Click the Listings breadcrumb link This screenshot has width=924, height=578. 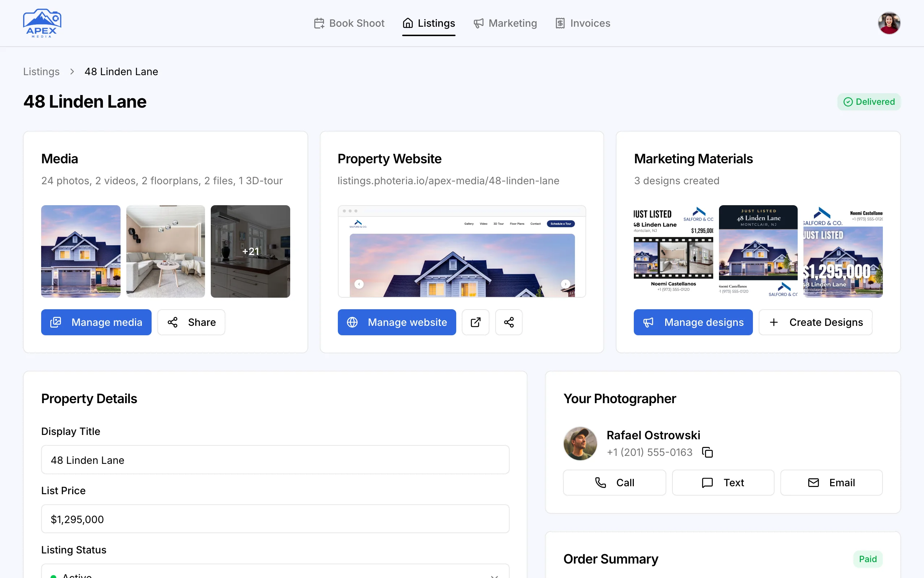point(41,72)
